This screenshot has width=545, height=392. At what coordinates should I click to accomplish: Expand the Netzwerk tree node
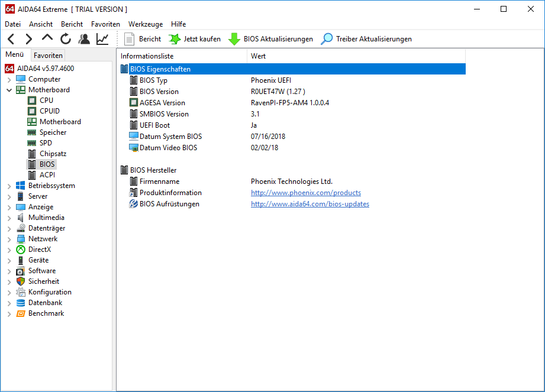(x=9, y=239)
